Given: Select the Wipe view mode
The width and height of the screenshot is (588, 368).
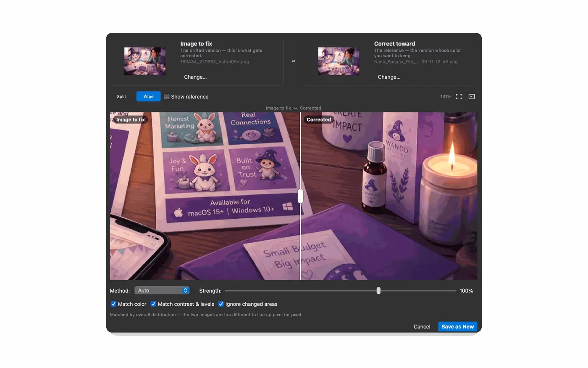Looking at the screenshot, I should (148, 97).
